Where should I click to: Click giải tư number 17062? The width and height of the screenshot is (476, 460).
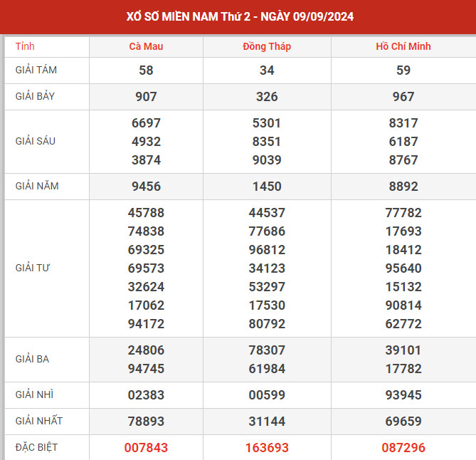click(146, 305)
